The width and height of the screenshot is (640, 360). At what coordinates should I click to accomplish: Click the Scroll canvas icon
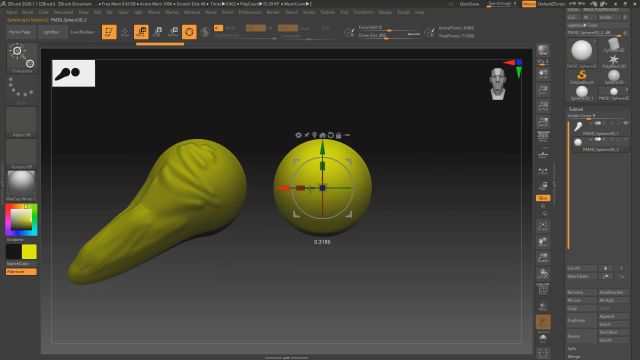pyautogui.click(x=543, y=74)
